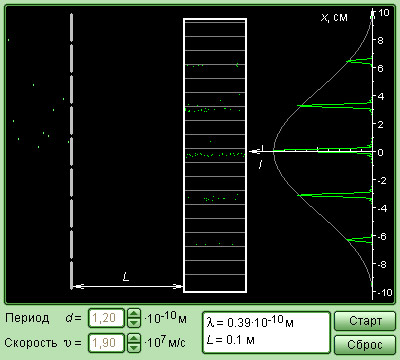Decrease period d with down arrow
Screen dimensions: 400x360
pyautogui.click(x=134, y=323)
